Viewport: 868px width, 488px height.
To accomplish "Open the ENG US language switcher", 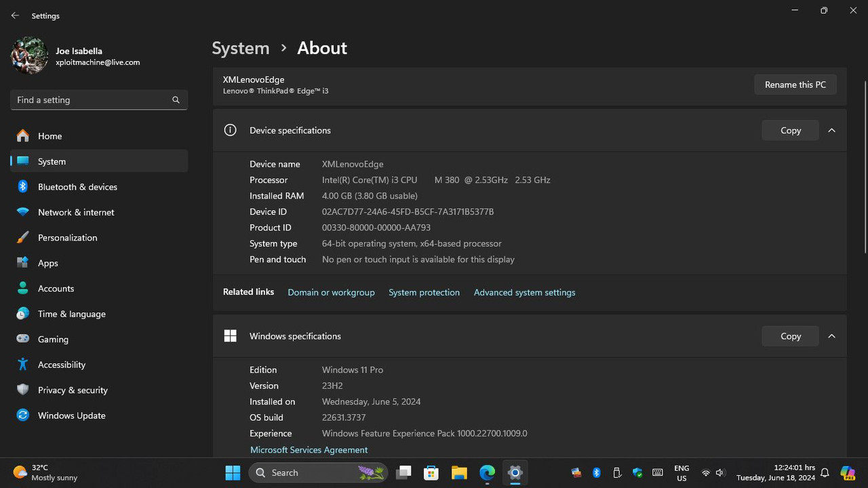I will [681, 472].
